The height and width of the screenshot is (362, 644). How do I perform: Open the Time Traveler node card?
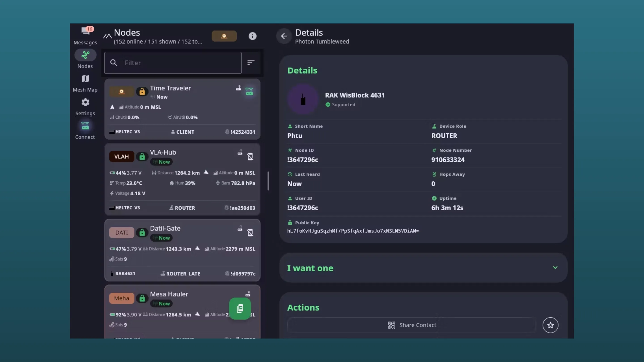point(182,109)
